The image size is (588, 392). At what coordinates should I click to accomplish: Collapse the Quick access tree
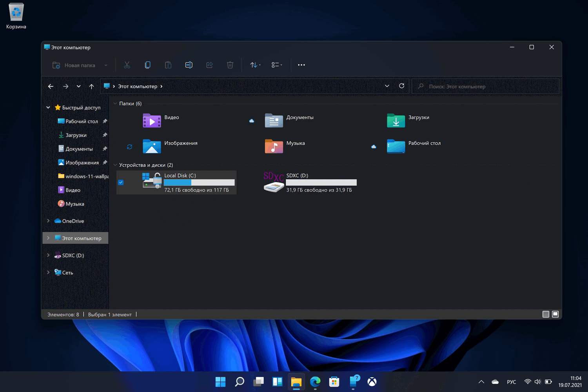[48, 107]
